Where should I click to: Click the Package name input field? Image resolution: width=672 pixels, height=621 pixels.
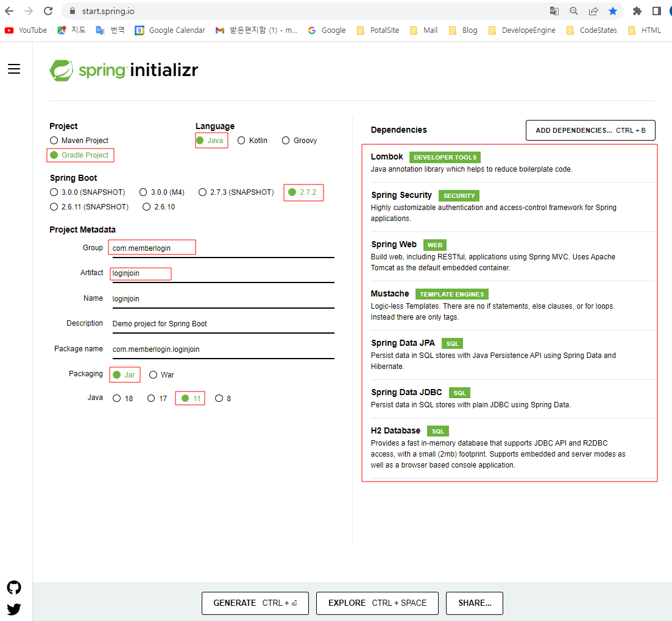(222, 349)
